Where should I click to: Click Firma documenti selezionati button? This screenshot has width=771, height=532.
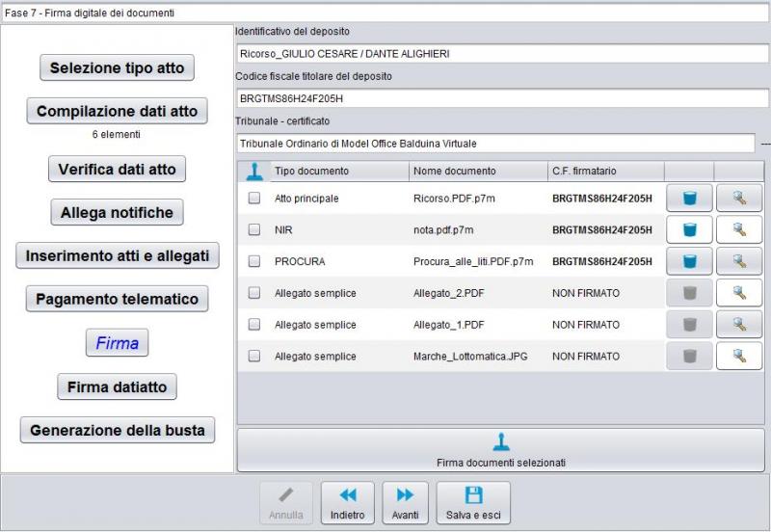tap(501, 450)
